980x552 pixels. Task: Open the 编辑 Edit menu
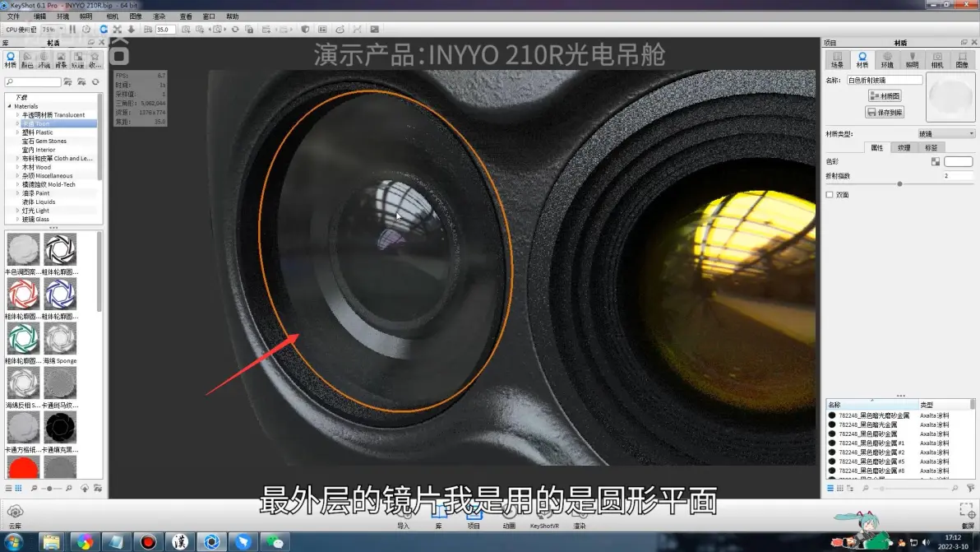point(39,16)
